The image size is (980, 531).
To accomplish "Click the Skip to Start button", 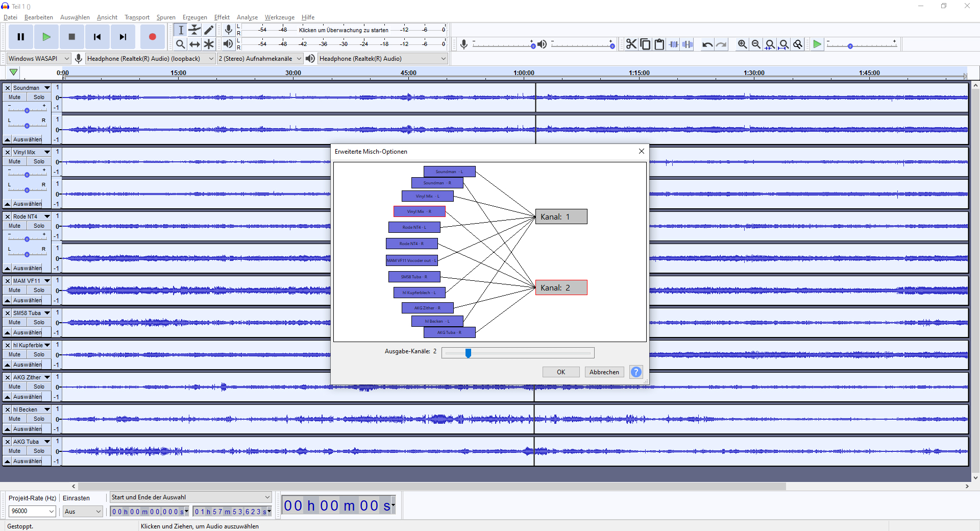I will 97,37.
